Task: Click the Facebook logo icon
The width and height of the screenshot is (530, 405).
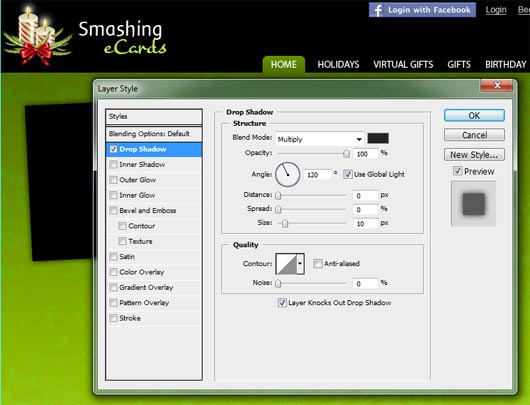Action: coord(378,10)
